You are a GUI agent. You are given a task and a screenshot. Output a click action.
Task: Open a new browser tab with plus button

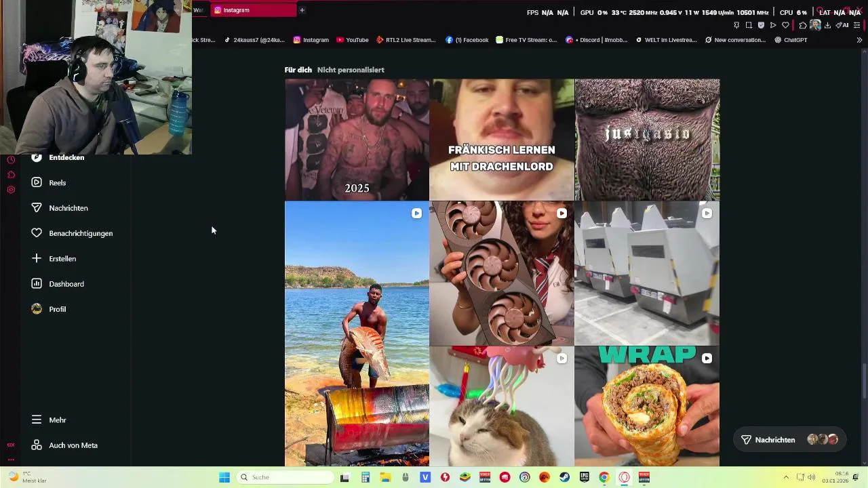(302, 10)
